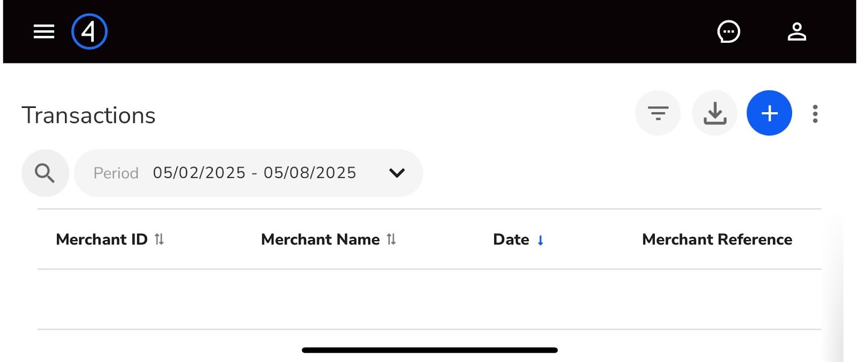The width and height of the screenshot is (868, 362).
Task: Click the Merchant Name column label
Action: [x=320, y=240]
